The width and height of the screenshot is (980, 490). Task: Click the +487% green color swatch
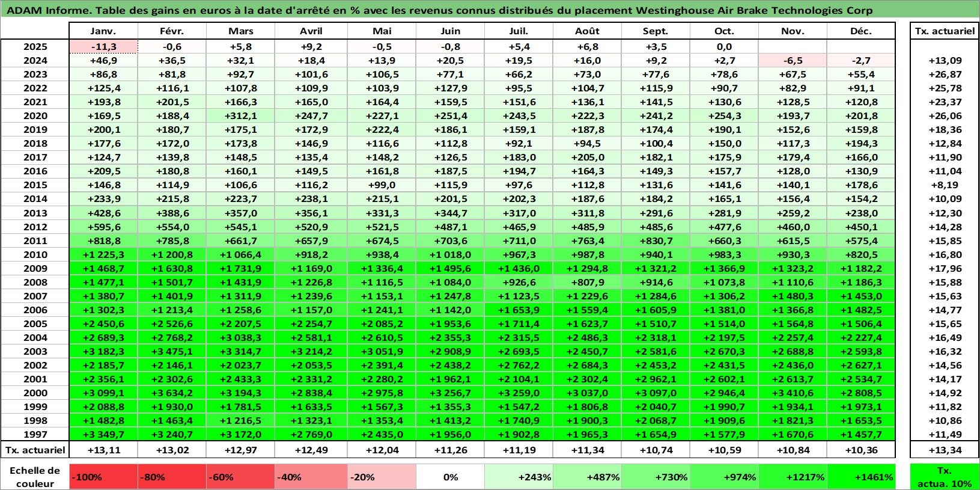587,477
